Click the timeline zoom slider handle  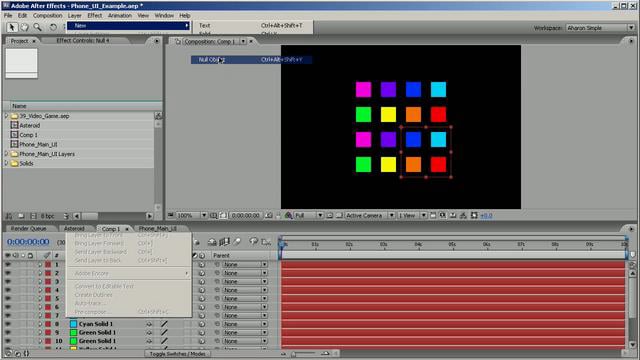tap(293, 354)
